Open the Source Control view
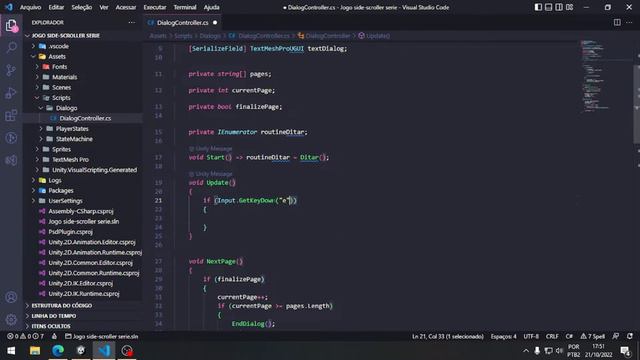Viewport: 640px width, 360px height. pos(11,70)
